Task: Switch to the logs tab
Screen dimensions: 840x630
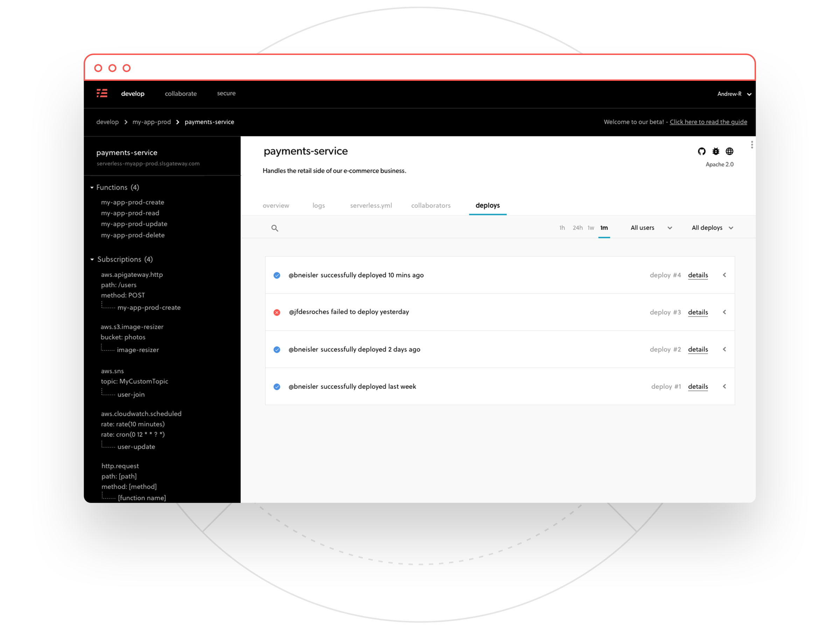Action: 318,205
